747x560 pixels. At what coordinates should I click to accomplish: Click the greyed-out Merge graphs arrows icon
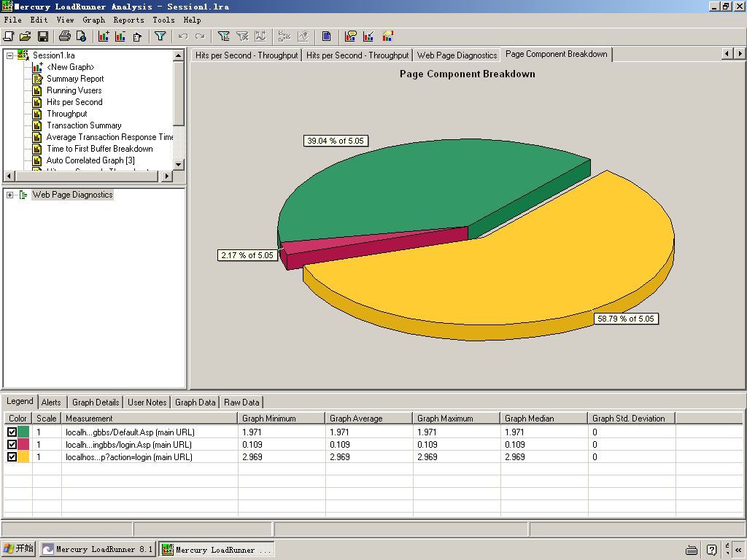click(284, 36)
